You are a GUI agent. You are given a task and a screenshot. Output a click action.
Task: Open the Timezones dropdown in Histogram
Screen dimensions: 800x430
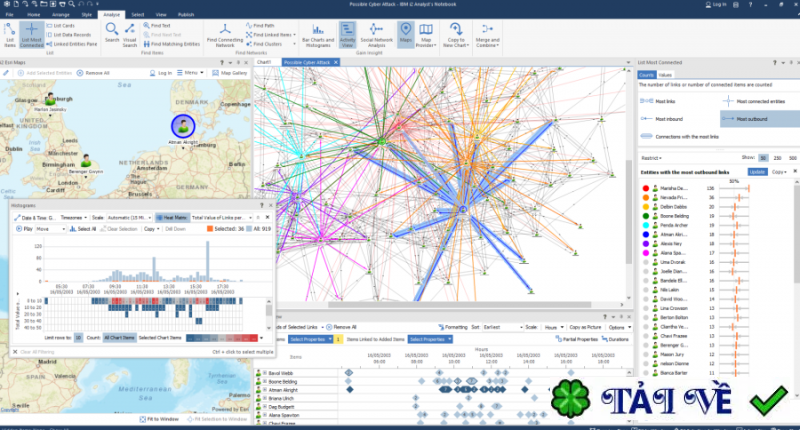73,218
